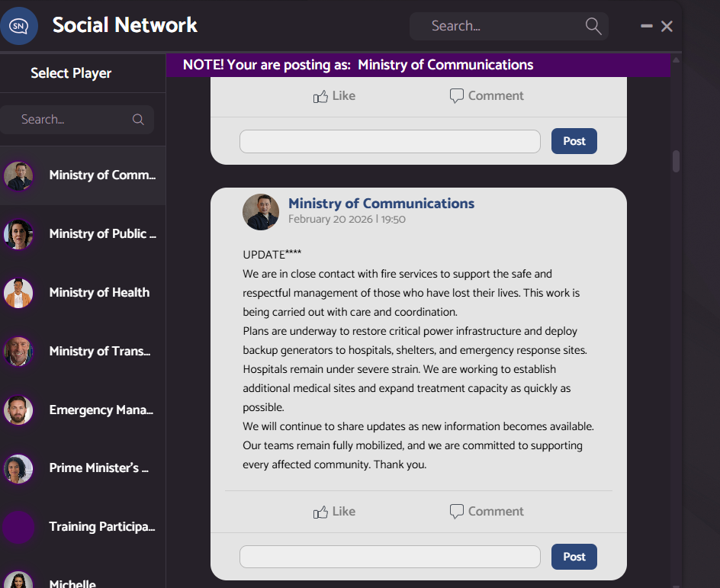
Task: Click the magnifier in the Select Player search
Action: click(138, 119)
